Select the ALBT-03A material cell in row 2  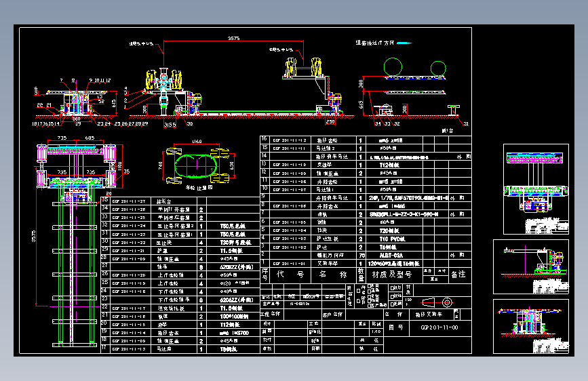click(391, 256)
